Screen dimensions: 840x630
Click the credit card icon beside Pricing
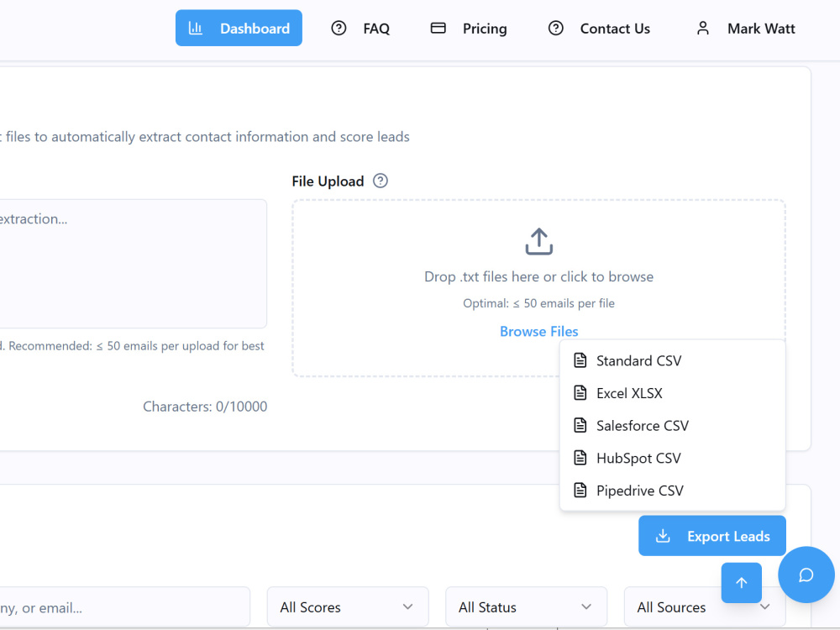(x=438, y=28)
